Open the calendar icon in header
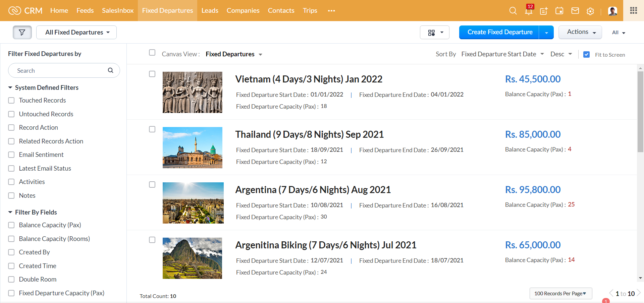Image resolution: width=644 pixels, height=303 pixels. coord(559,11)
